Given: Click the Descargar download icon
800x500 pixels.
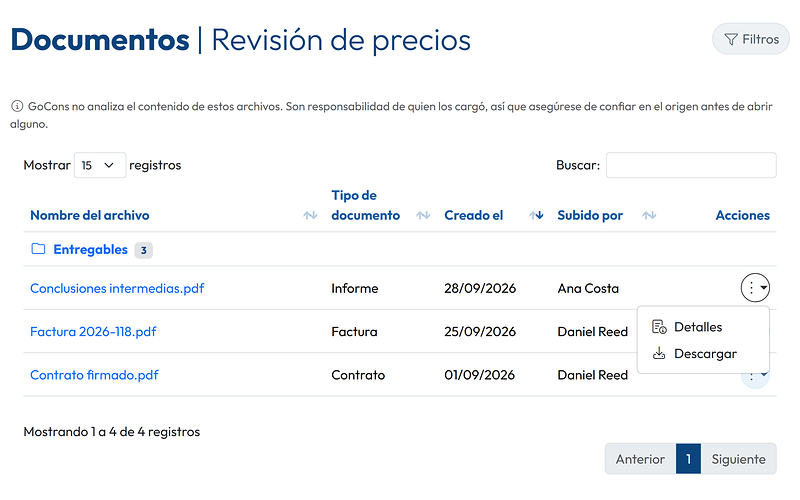Looking at the screenshot, I should [659, 353].
